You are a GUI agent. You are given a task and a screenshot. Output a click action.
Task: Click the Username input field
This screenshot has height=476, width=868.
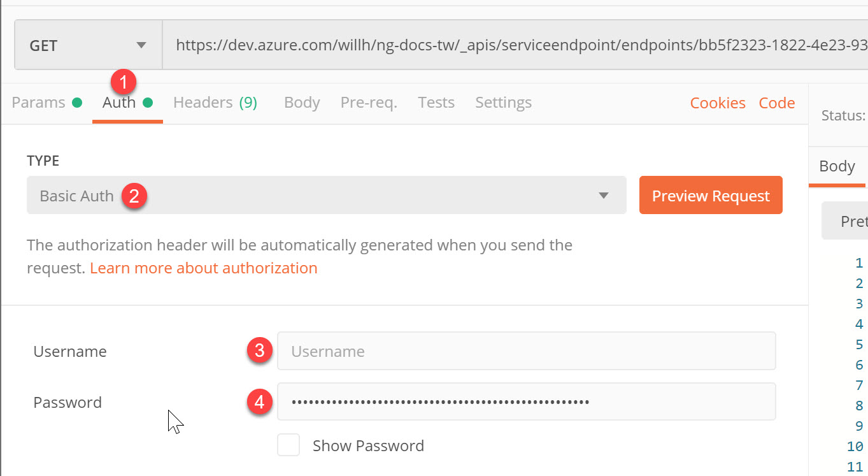point(526,350)
